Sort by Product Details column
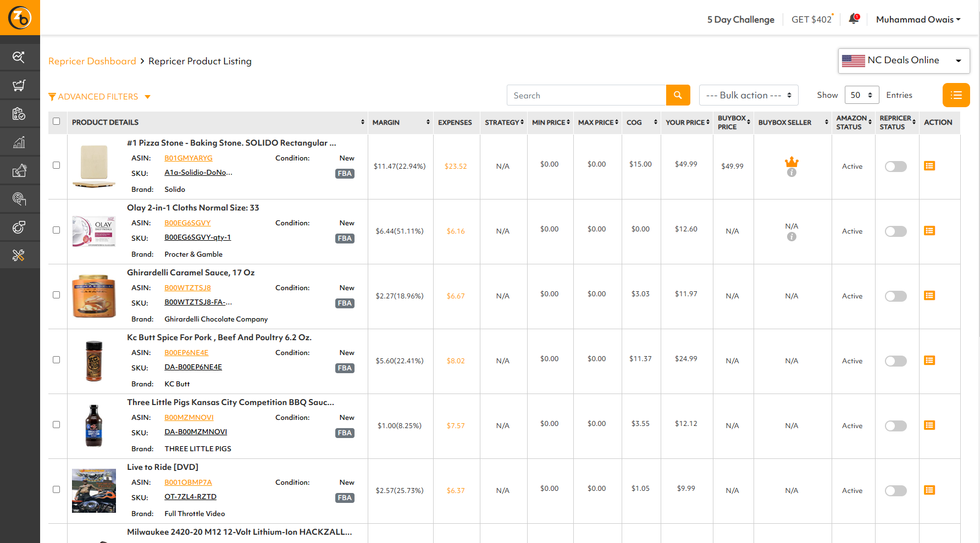This screenshot has width=980, height=543. [x=363, y=122]
